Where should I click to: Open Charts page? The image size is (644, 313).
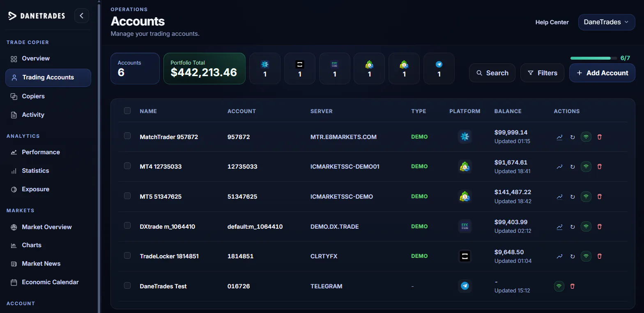click(48, 245)
